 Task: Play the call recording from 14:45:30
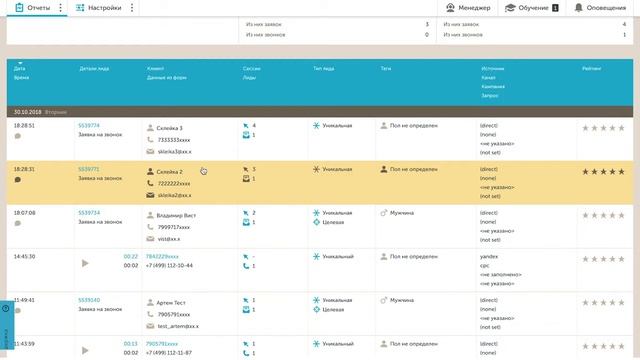point(85,263)
